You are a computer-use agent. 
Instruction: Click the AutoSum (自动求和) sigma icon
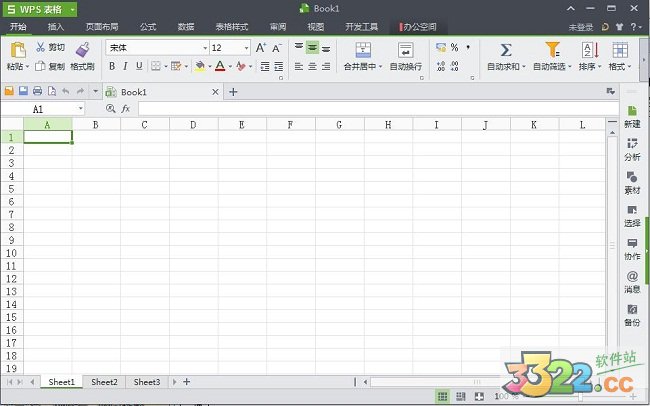tap(505, 50)
